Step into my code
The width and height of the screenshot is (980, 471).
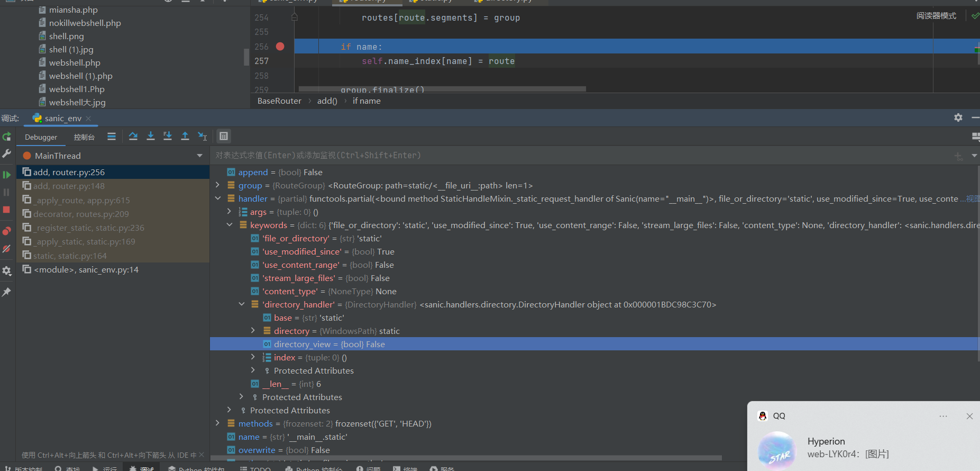(168, 137)
